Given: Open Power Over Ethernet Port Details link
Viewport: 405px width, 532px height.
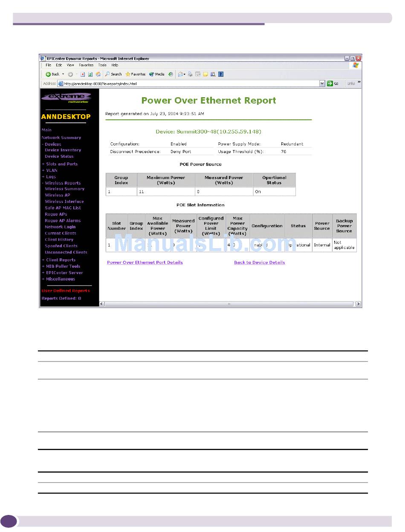Looking at the screenshot, I should [145, 263].
